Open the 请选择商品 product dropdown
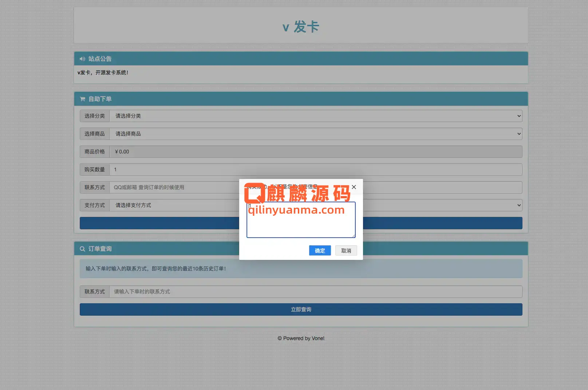Screen dimensions: 588x390 [x=317, y=134]
